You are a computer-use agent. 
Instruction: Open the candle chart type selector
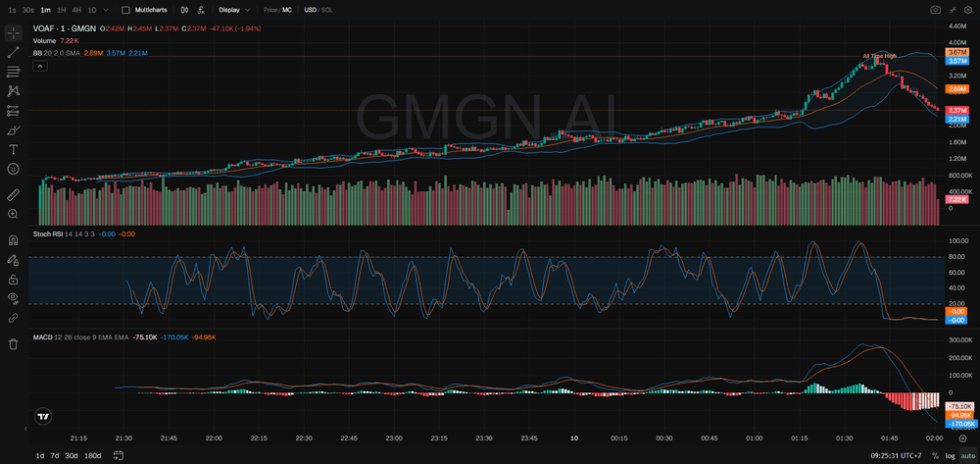point(184,10)
